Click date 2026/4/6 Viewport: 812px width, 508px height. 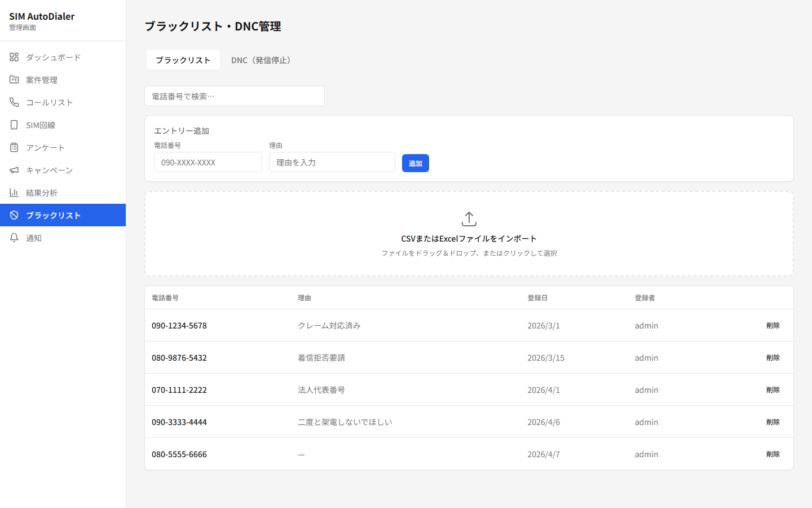point(544,422)
